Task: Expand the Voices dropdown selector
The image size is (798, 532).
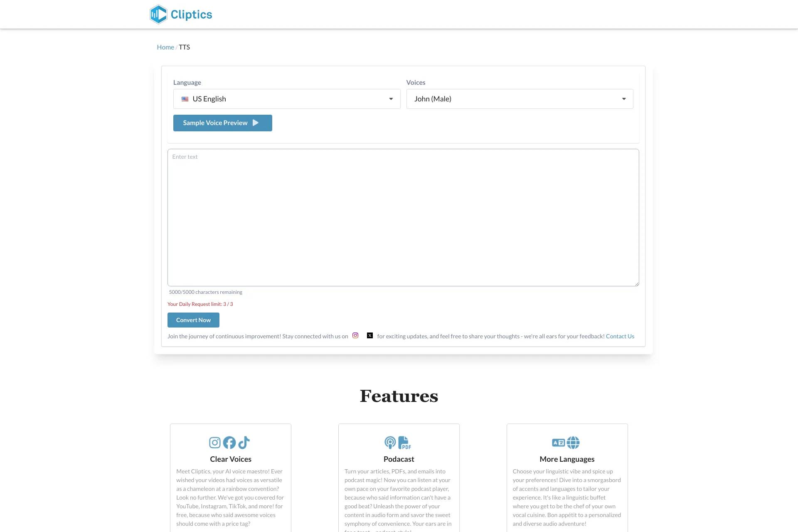Action: tap(623, 99)
